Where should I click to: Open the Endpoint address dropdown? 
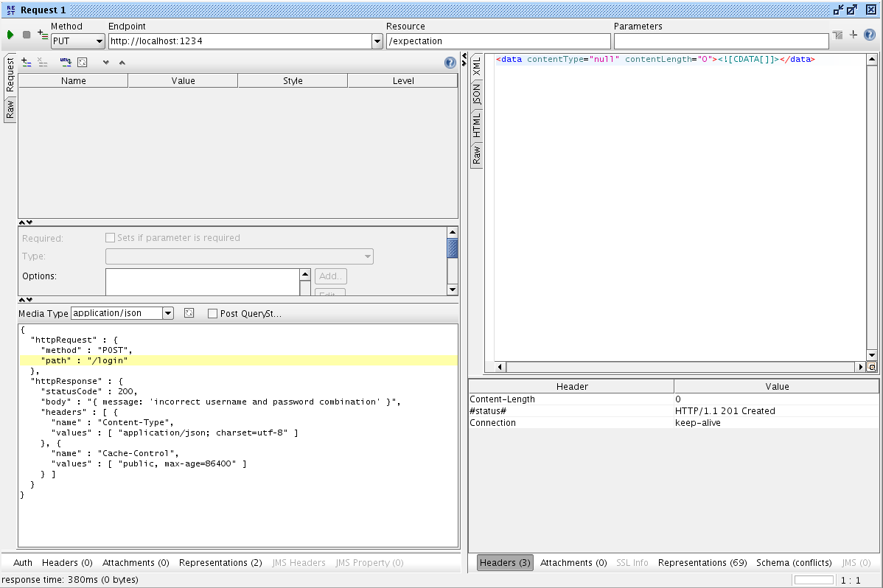377,41
